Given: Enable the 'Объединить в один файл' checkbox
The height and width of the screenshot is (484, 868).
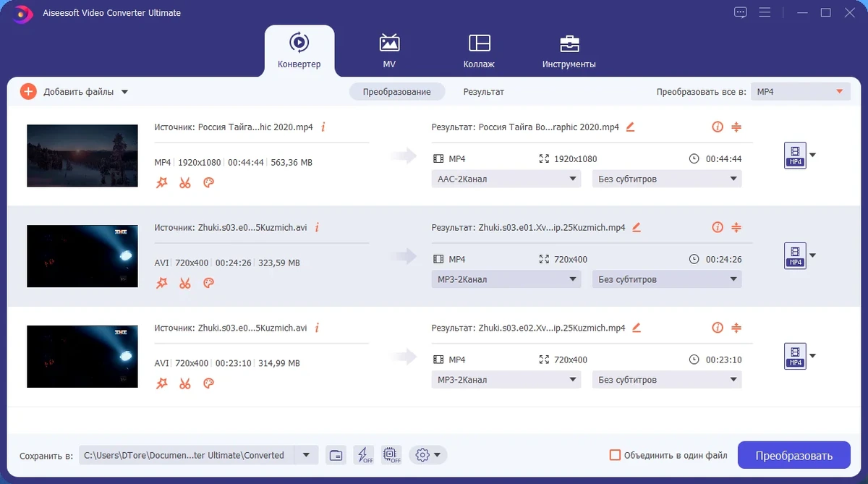Looking at the screenshot, I should pos(615,455).
